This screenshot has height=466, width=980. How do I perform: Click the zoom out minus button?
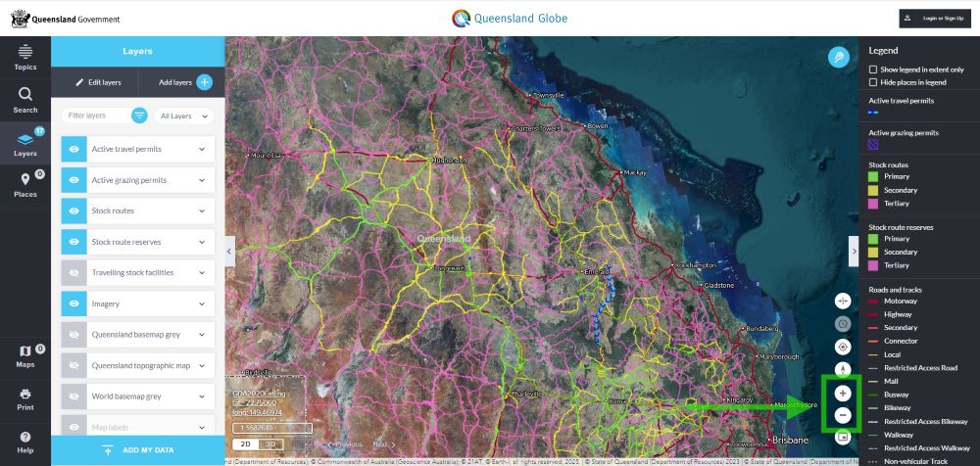click(843, 416)
